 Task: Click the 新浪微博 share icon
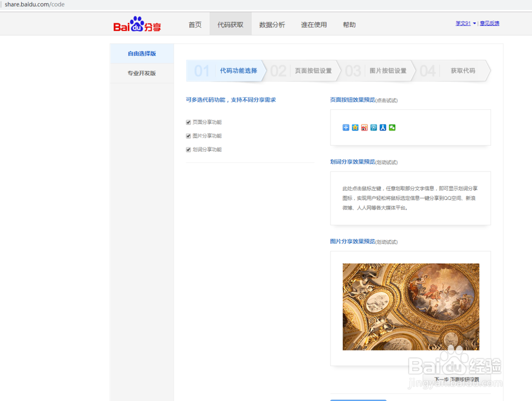364,127
